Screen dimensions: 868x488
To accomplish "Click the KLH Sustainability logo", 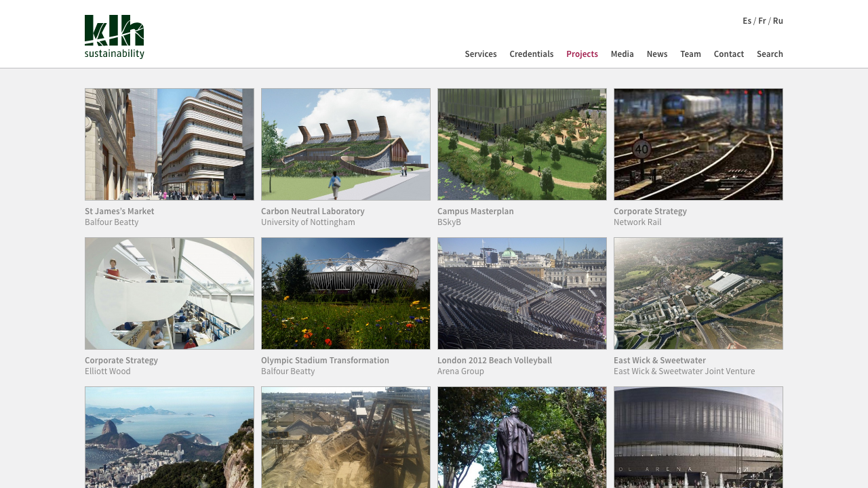I will (114, 37).
